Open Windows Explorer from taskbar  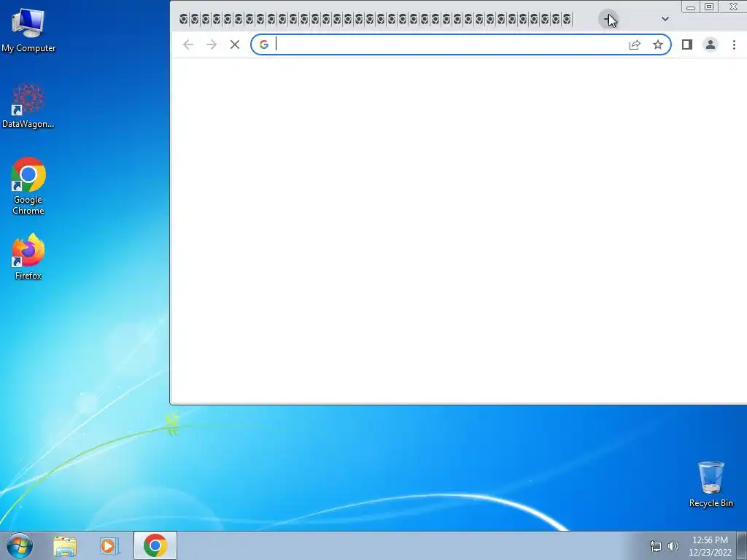pos(65,546)
